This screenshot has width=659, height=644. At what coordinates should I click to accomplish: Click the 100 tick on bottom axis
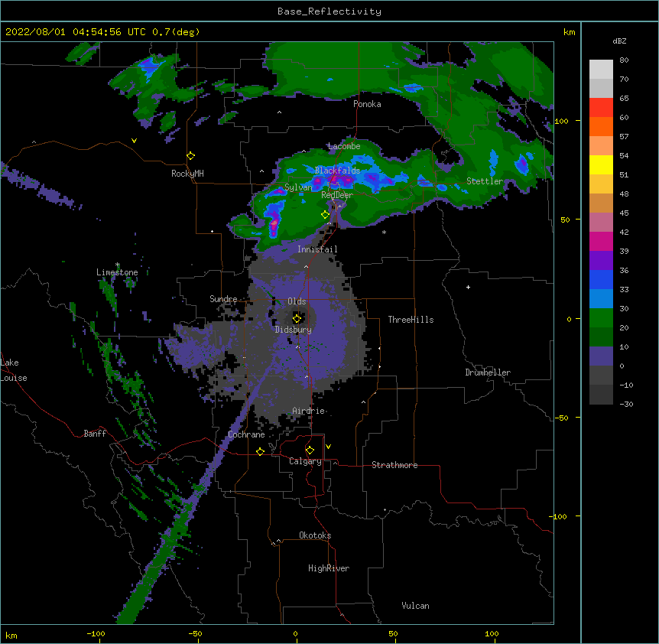(492, 633)
